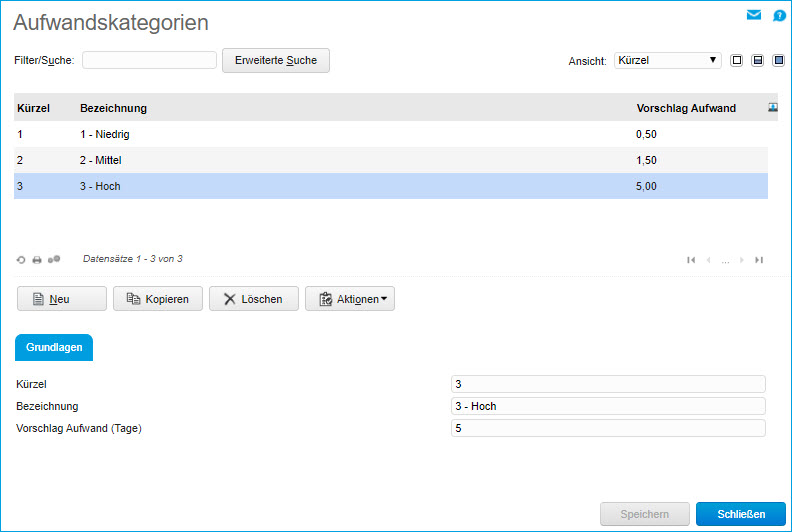
Task: Switch to list-only layout icon
Action: point(737,61)
